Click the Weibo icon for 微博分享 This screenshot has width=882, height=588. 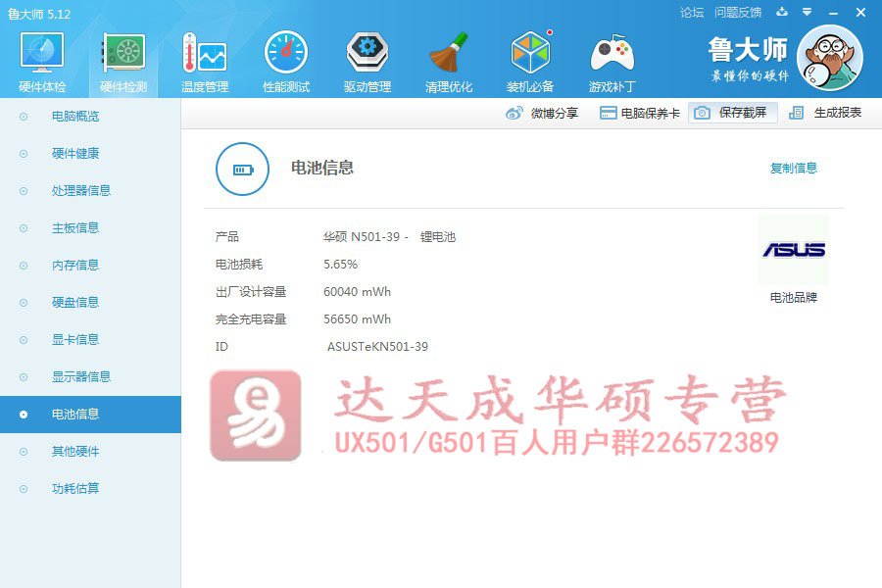(x=514, y=113)
